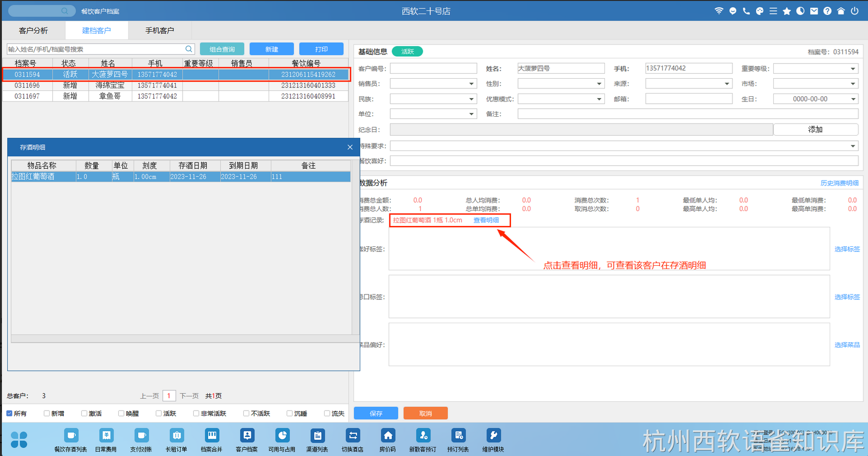
Task: Toggle the 不活跃 filter checkbox
Action: (x=246, y=413)
